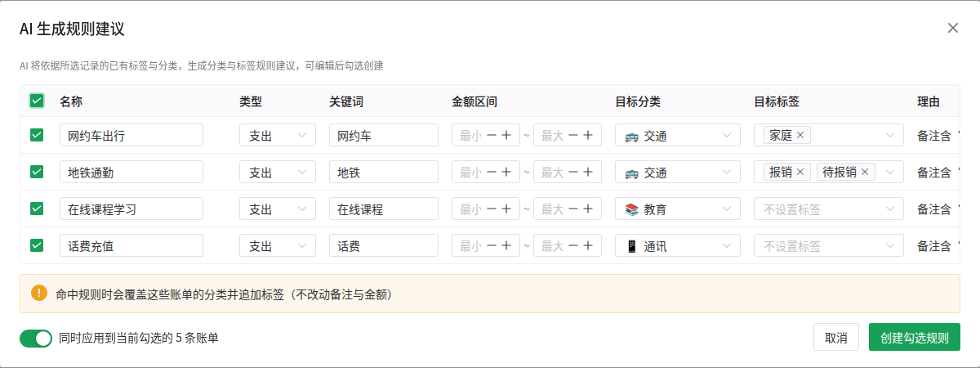Remove the 家庭 tag

click(800, 135)
